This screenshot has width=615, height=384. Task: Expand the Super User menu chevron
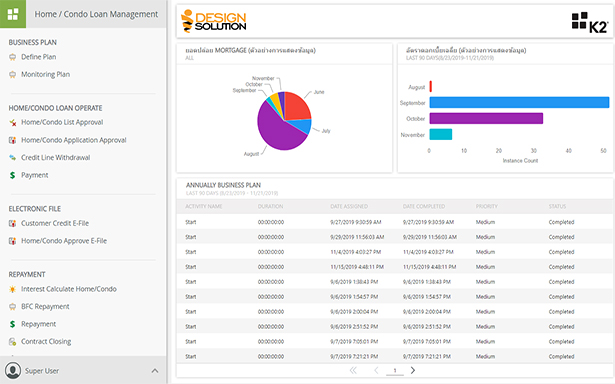155,371
